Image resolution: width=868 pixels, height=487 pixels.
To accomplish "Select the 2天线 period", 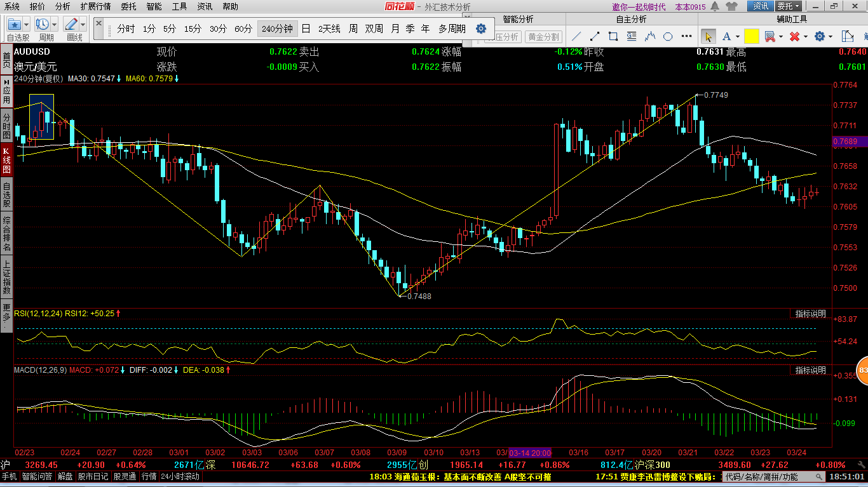I will click(329, 29).
